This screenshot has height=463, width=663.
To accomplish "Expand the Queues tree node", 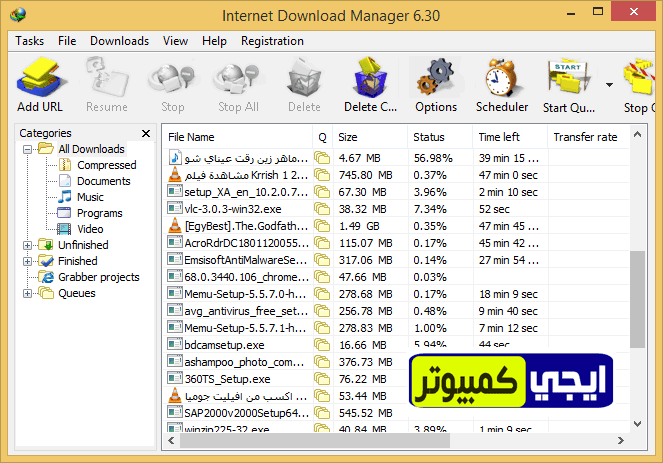I will point(27,293).
